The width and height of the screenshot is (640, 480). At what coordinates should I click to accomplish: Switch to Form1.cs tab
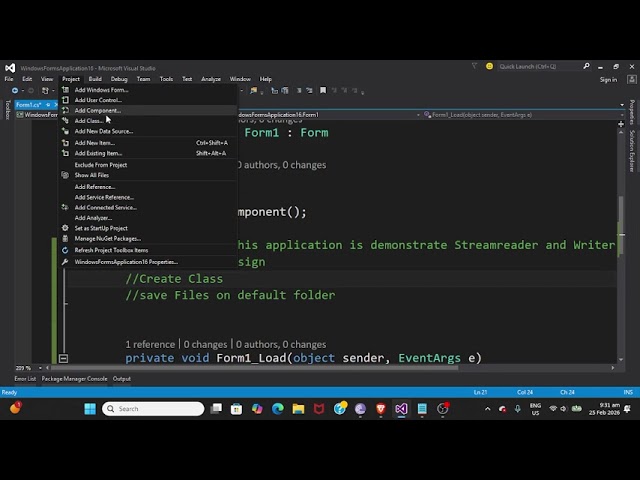pos(29,105)
